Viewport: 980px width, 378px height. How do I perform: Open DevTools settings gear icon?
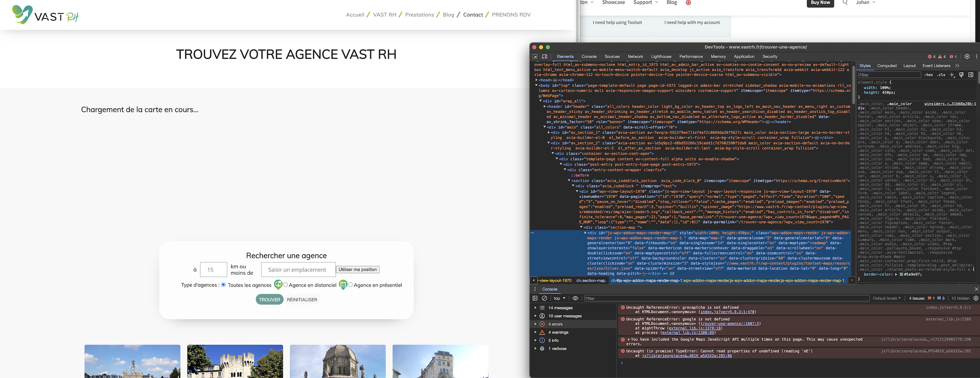(967, 57)
